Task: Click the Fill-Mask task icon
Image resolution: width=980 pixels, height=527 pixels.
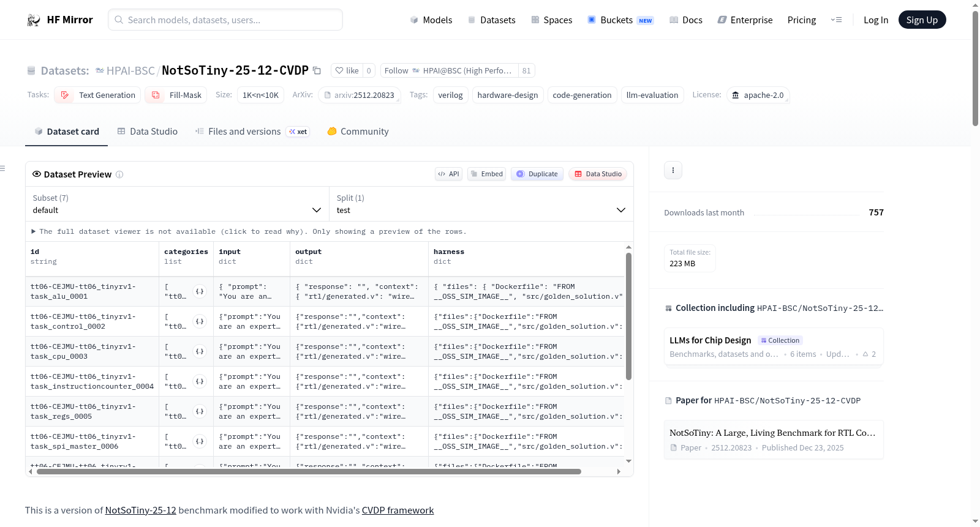Action: point(156,95)
